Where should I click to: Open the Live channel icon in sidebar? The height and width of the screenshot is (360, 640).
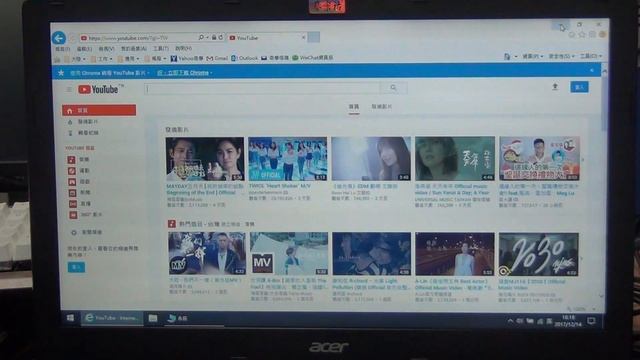[73, 204]
